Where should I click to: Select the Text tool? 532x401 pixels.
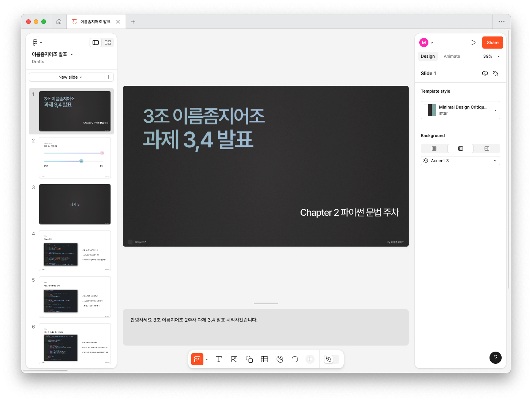pyautogui.click(x=219, y=359)
